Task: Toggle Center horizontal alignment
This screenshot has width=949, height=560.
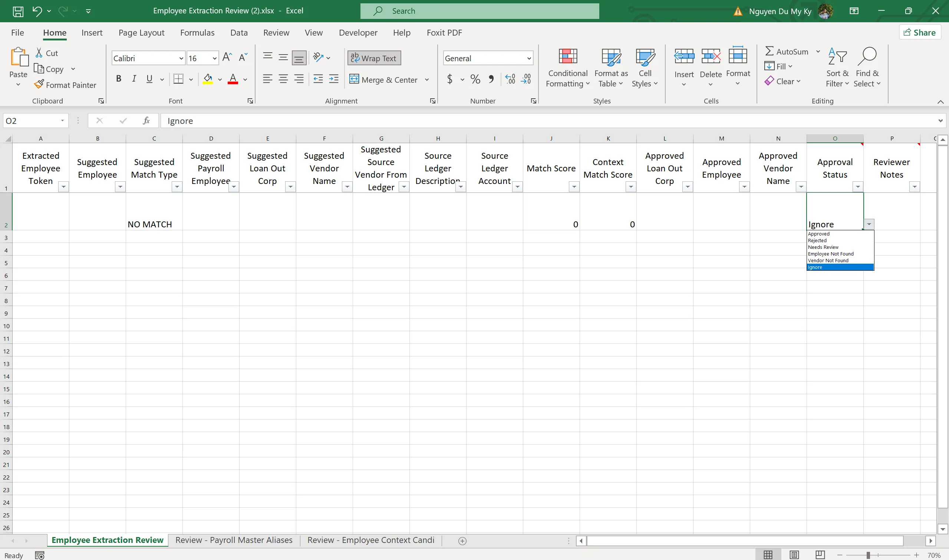Action: tap(283, 79)
